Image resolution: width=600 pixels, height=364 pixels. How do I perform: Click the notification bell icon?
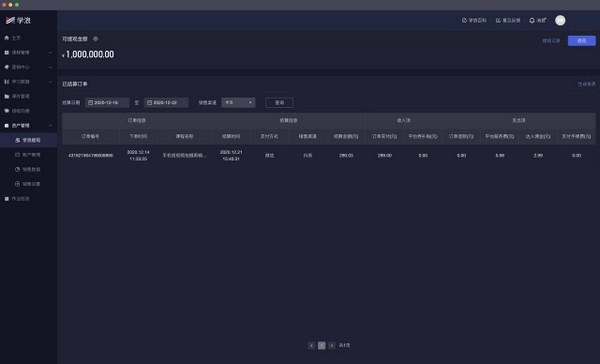point(532,21)
